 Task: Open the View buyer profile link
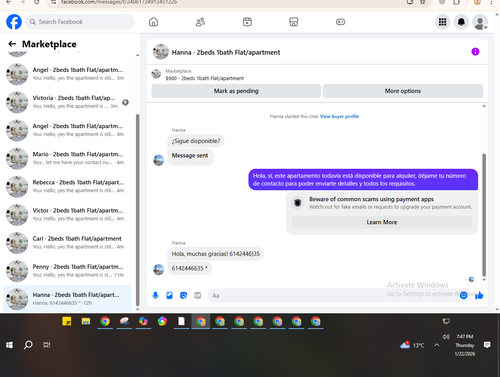point(339,116)
